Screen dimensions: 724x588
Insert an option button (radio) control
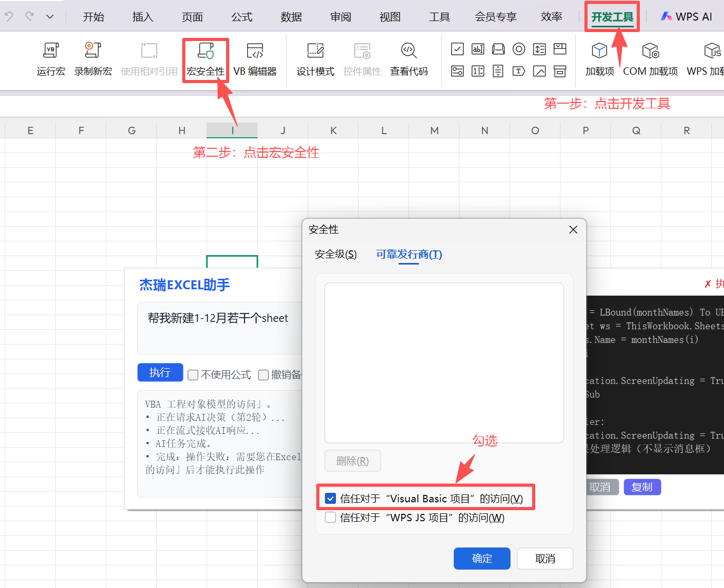pyautogui.click(x=519, y=49)
